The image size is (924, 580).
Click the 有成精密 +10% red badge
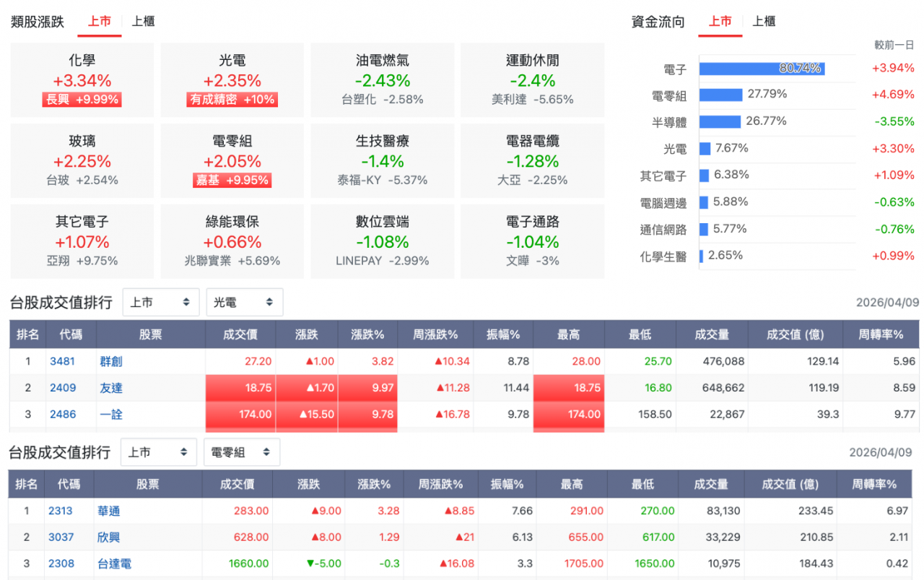coord(232,100)
